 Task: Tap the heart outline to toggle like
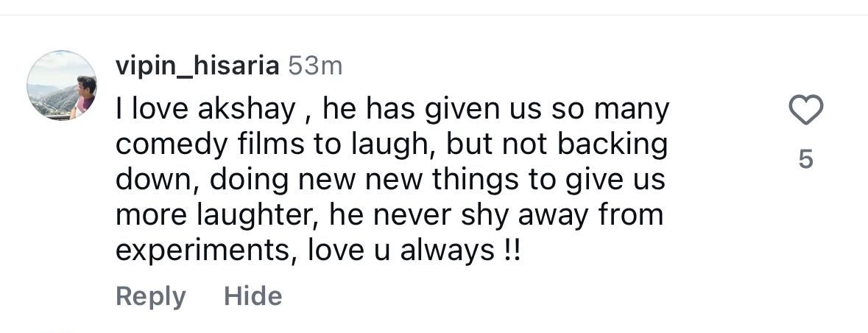(805, 110)
